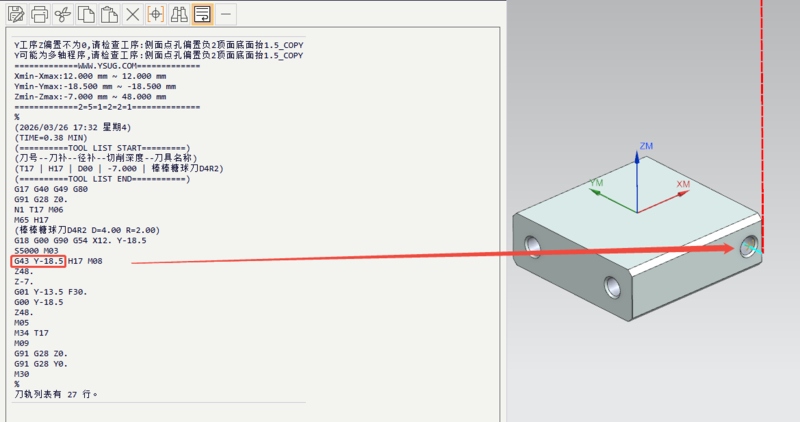Image resolution: width=800 pixels, height=422 pixels.
Task: Click the 'Ymin-Ymax:-18.500 mm' line
Action: click(x=95, y=86)
